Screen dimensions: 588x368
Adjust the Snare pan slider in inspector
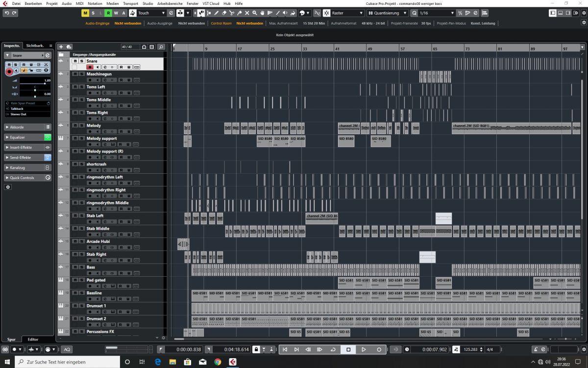pos(35,90)
